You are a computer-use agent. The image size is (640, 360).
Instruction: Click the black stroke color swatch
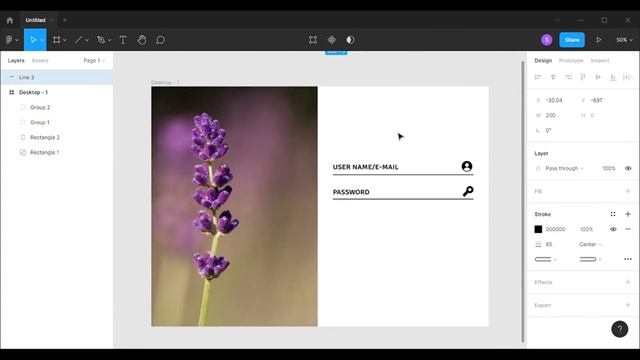point(538,229)
